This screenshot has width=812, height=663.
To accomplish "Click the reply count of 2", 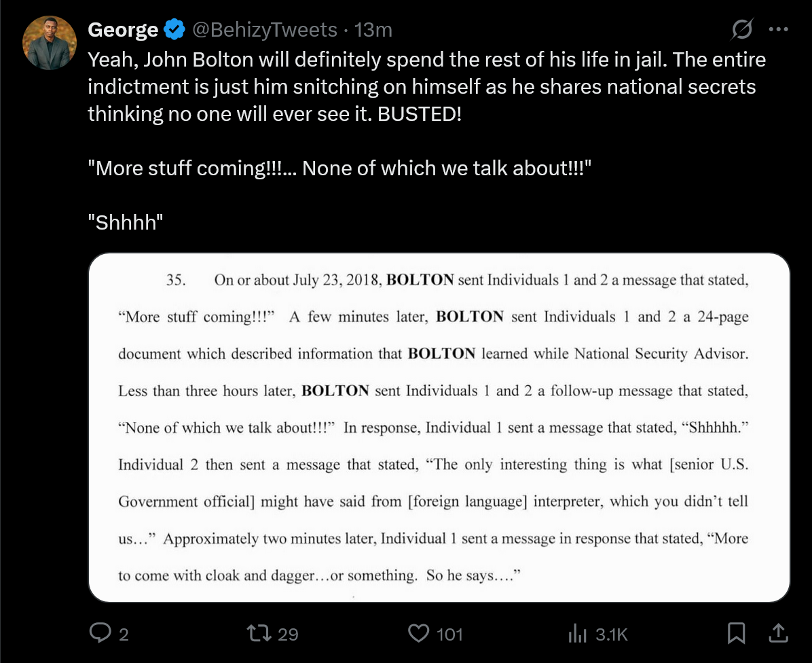I will point(123,634).
